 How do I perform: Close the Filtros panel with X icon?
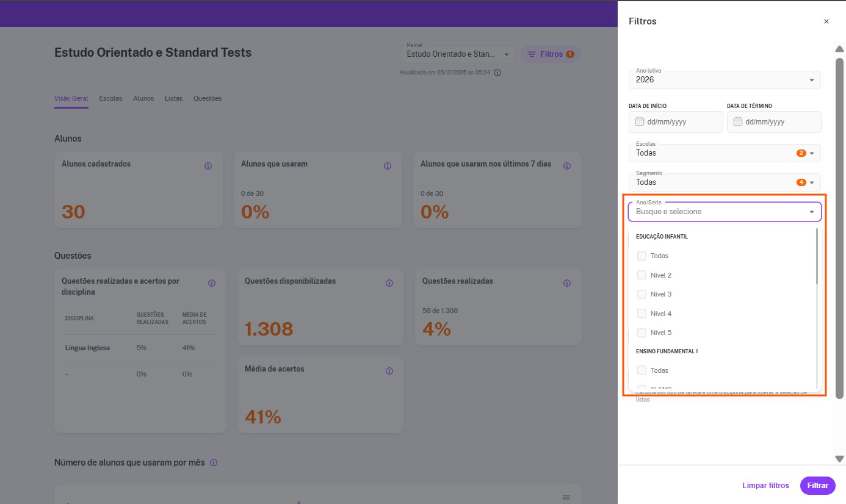[x=826, y=21]
